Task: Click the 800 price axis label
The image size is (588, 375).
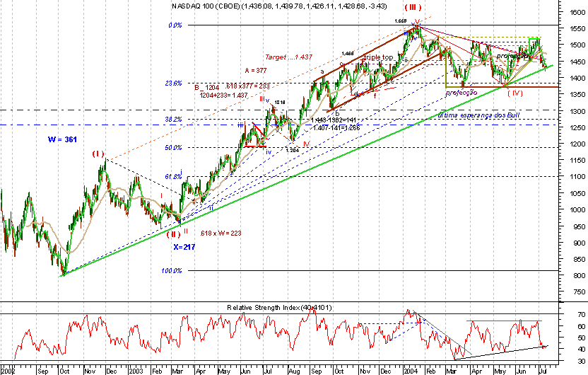Action: pos(579,275)
